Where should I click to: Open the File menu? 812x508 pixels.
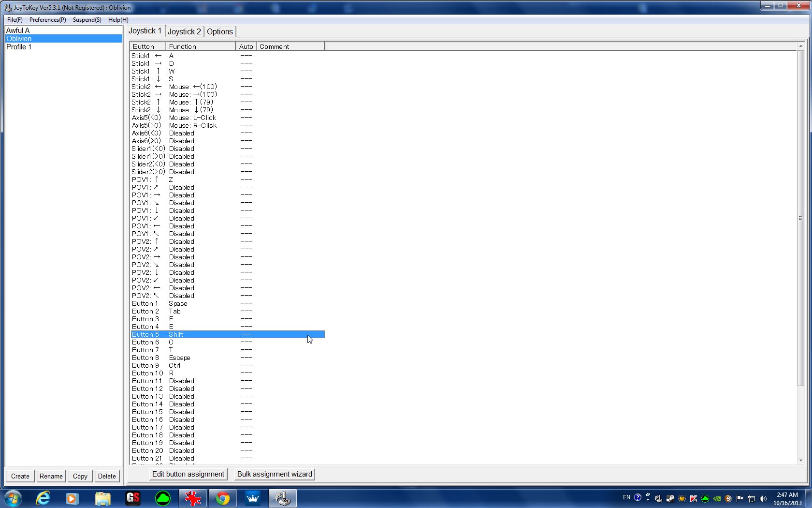point(14,20)
